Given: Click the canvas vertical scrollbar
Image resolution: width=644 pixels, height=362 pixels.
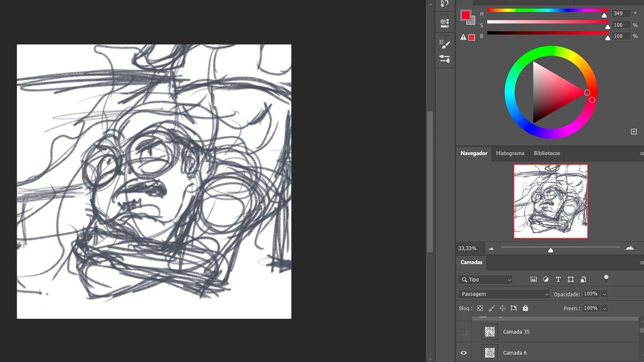Looking at the screenshot, I should [x=429, y=181].
